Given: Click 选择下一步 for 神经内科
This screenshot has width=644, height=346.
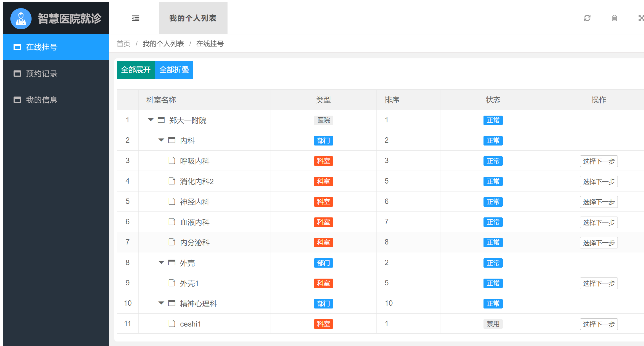Looking at the screenshot, I should [599, 202].
